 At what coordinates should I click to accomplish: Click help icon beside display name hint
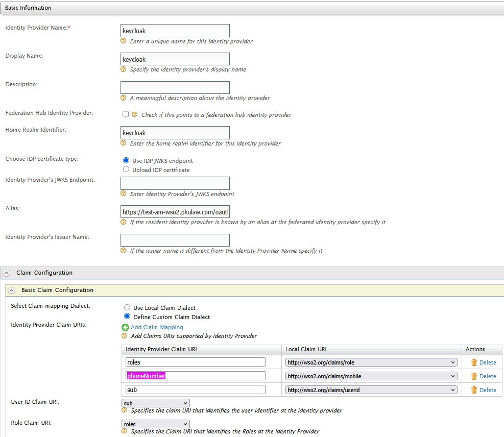click(x=124, y=69)
